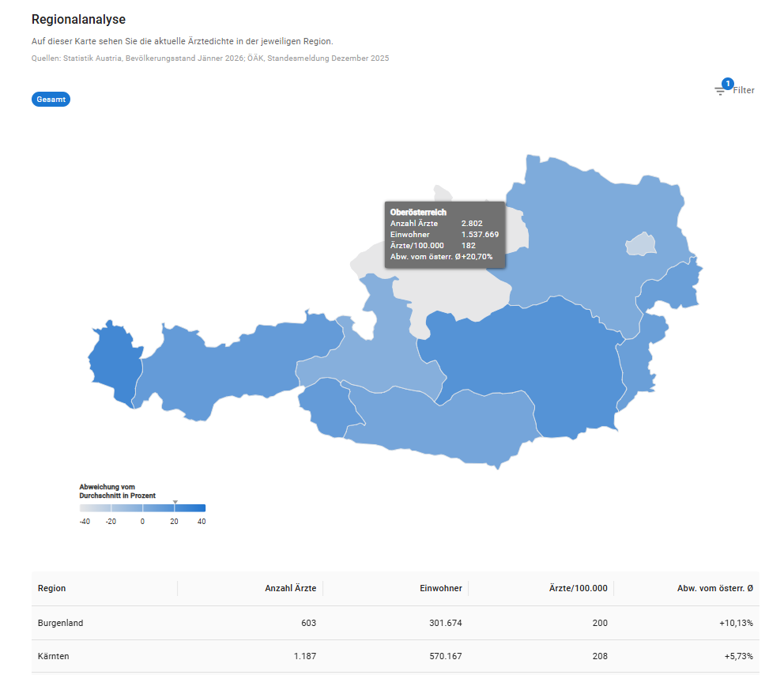Open the Filter options icon
This screenshot has height=675, width=784.
(x=719, y=90)
